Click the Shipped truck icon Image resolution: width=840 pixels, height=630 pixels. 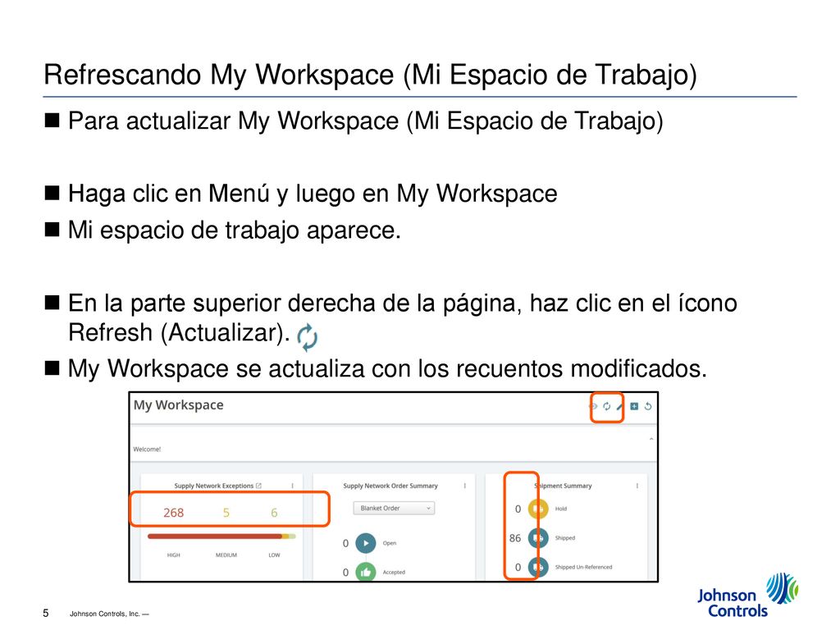click(x=538, y=538)
